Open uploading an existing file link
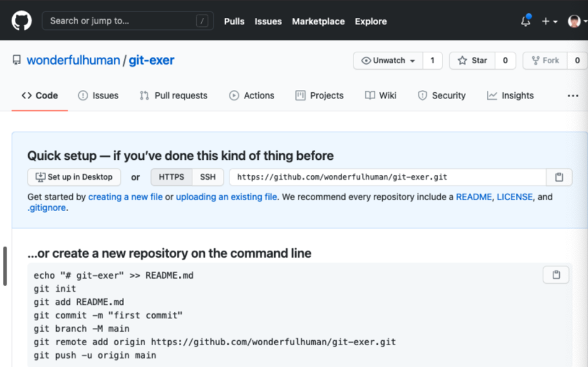This screenshot has width=588, height=367. (x=226, y=197)
